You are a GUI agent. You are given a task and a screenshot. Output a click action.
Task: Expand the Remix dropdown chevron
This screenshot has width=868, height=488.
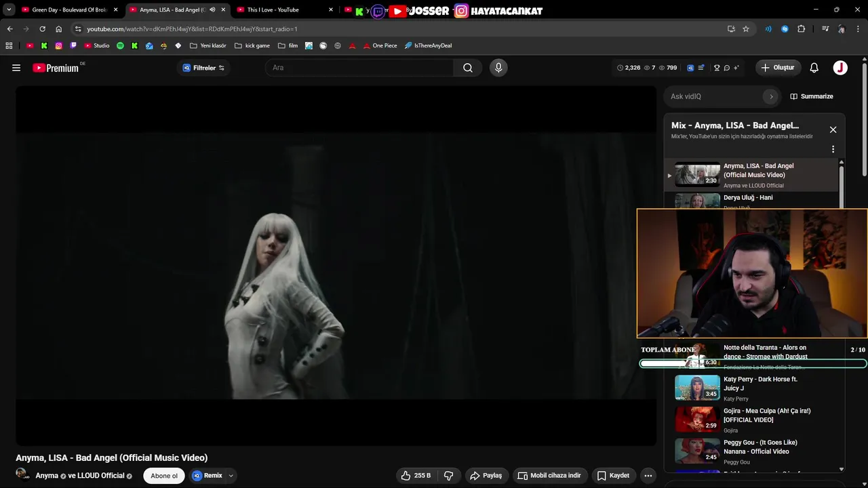tap(231, 476)
